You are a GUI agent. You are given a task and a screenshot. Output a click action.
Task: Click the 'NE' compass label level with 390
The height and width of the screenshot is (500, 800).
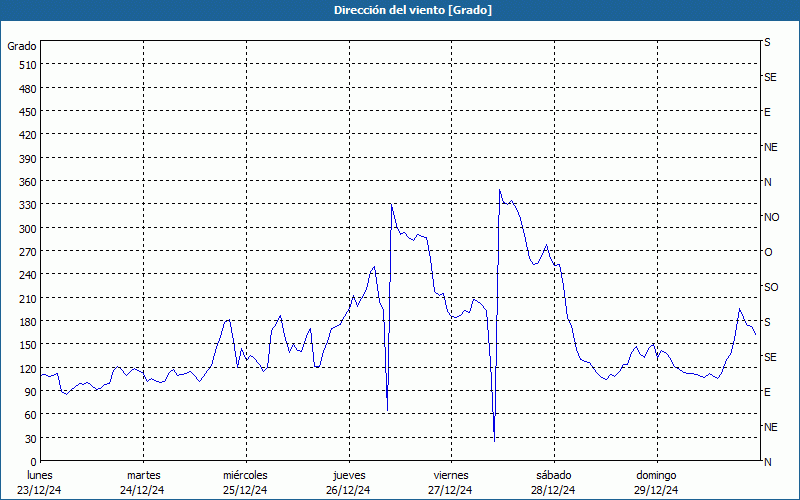pyautogui.click(x=771, y=147)
